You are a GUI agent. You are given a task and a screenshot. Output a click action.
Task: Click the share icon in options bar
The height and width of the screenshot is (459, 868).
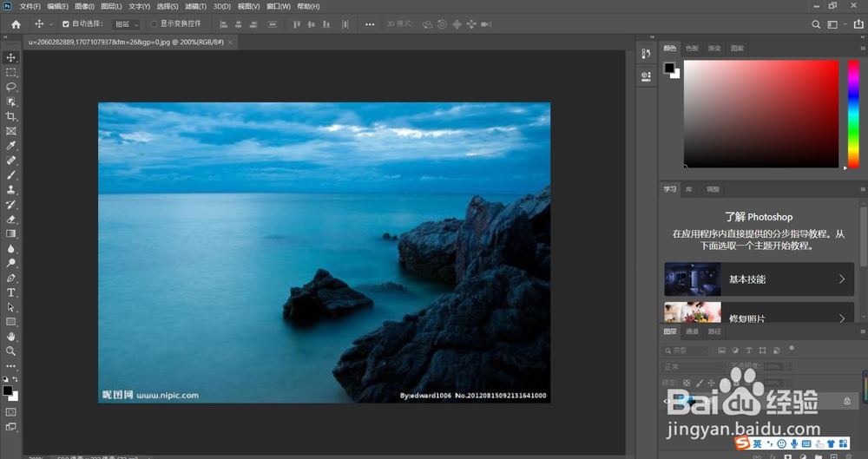(x=858, y=24)
